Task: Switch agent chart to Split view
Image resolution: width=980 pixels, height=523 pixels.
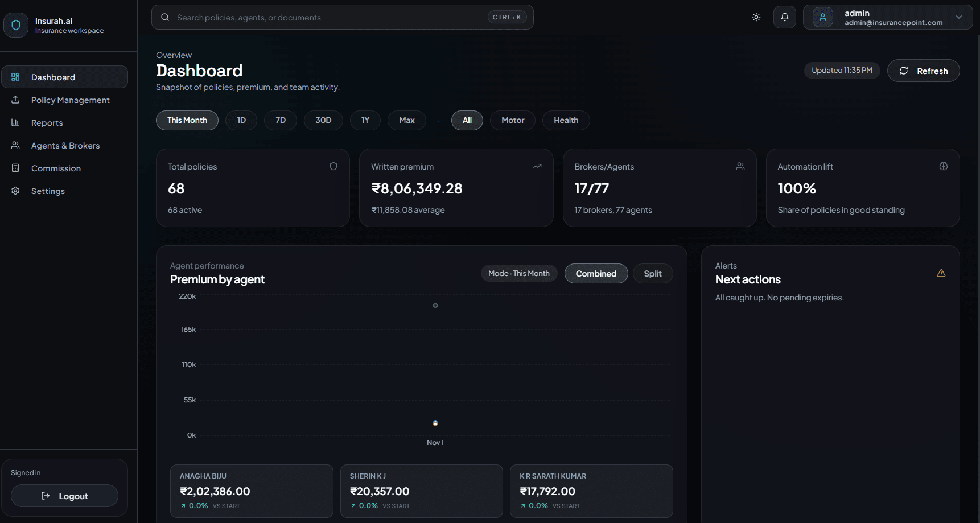Action: (652, 273)
